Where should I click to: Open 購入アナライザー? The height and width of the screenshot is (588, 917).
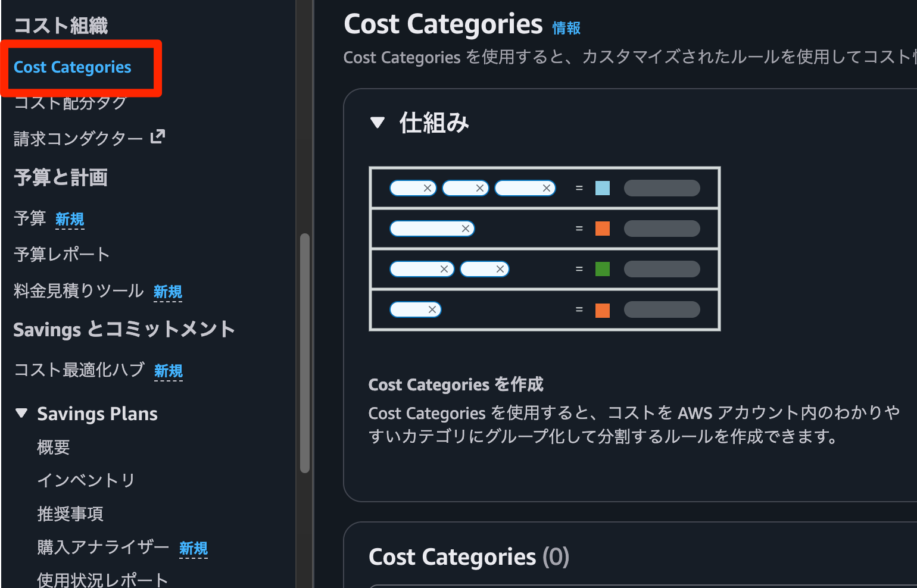point(102,547)
